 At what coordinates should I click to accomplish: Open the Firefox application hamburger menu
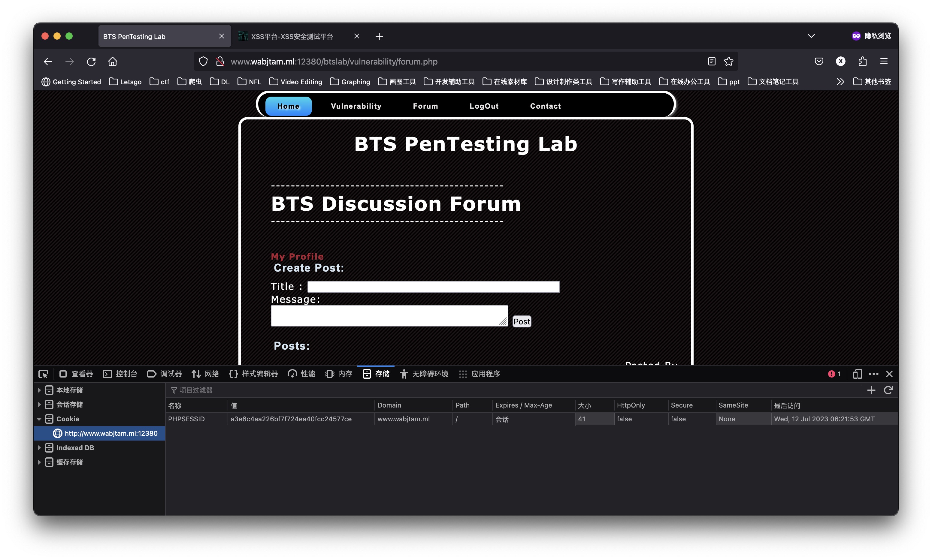[884, 62]
